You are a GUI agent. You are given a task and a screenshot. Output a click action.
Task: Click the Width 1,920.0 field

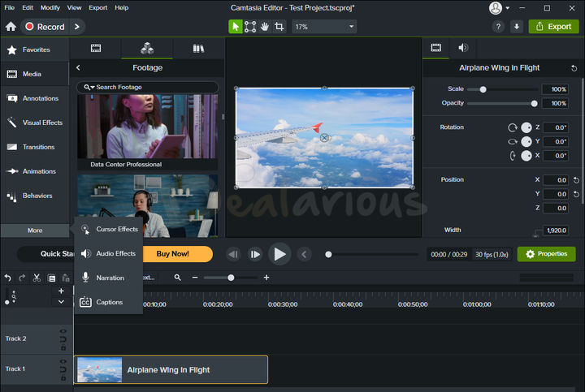point(556,230)
